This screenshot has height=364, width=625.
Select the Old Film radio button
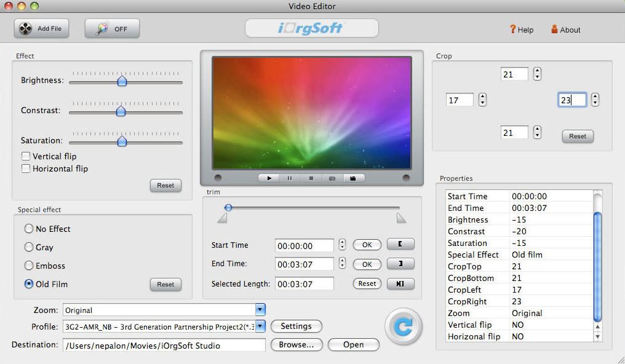tap(29, 284)
